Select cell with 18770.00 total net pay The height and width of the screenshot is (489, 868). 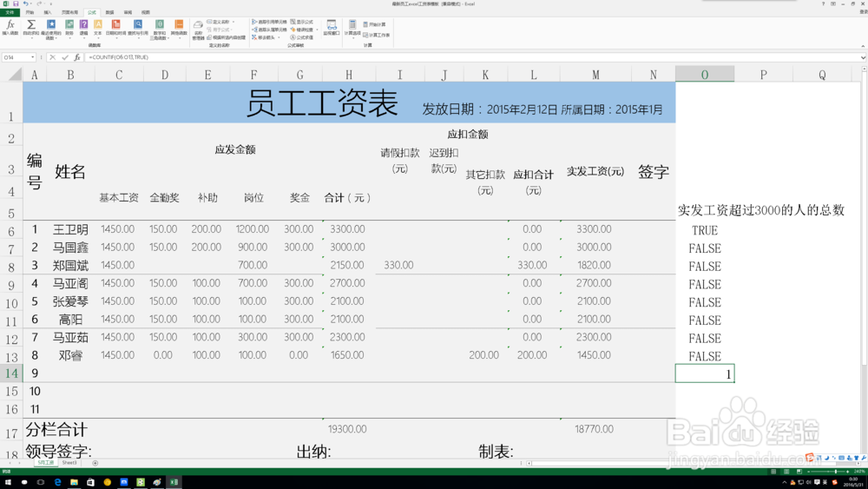point(595,429)
